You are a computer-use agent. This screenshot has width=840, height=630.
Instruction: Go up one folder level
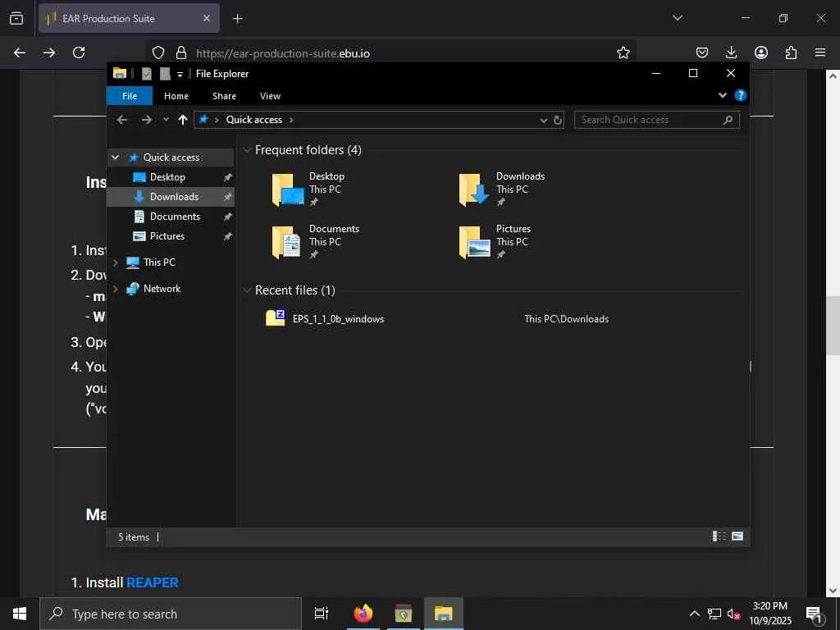[x=183, y=120]
